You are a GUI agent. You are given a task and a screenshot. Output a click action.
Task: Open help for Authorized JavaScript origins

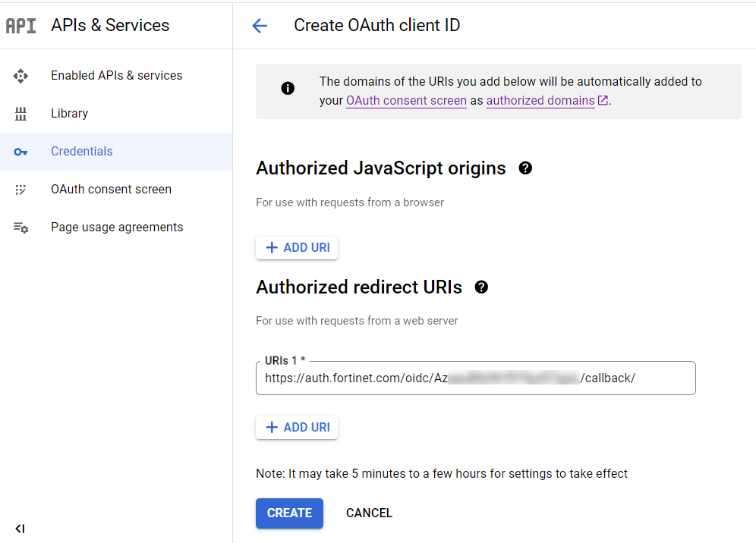(525, 168)
